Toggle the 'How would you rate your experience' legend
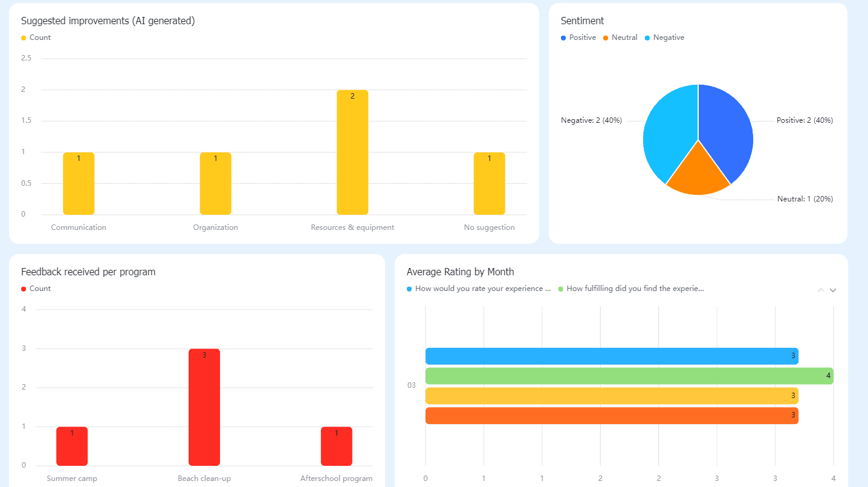The image size is (868, 487). [479, 289]
